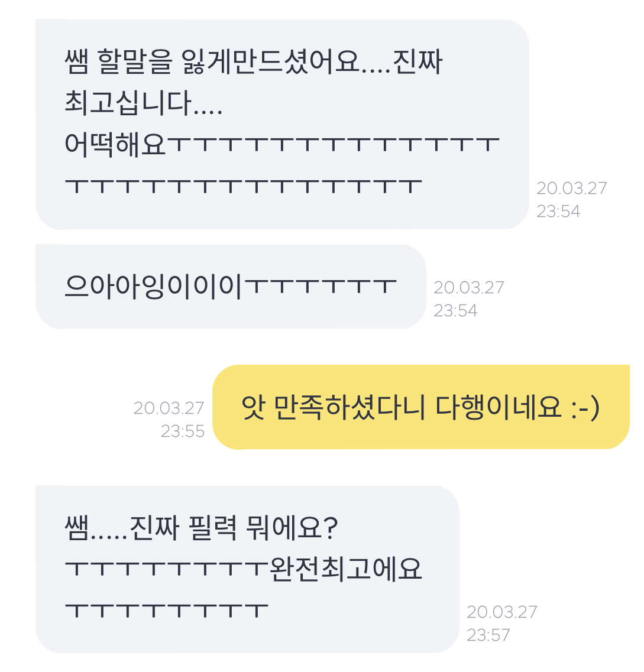Click the 23:55 timestamp
This screenshot has width=644, height=672.
(x=183, y=431)
